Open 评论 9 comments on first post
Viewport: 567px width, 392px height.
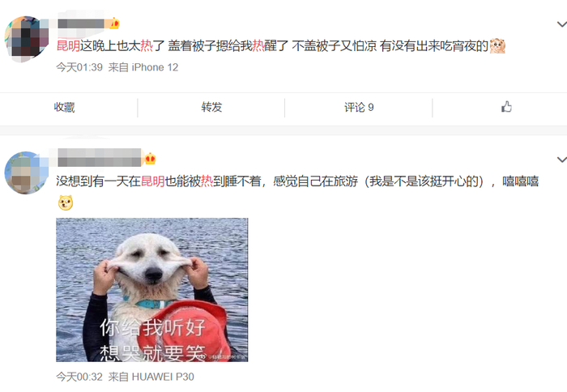(359, 107)
